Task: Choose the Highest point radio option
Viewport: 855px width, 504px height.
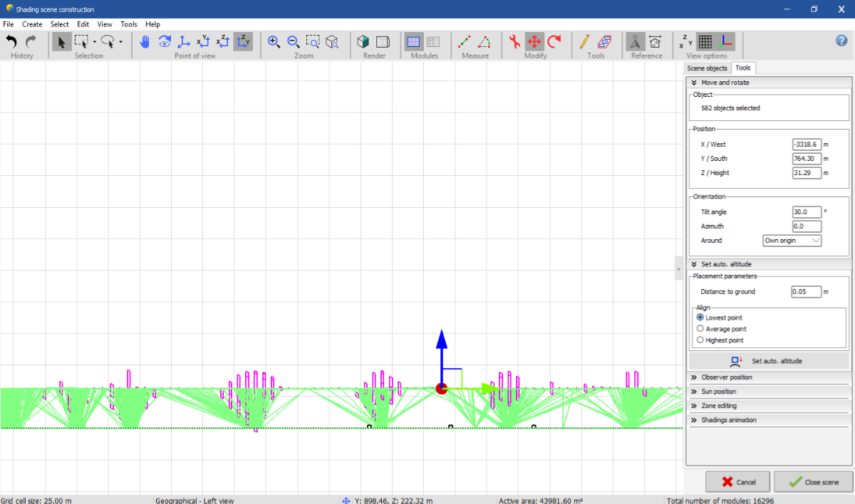Action: pyautogui.click(x=700, y=340)
